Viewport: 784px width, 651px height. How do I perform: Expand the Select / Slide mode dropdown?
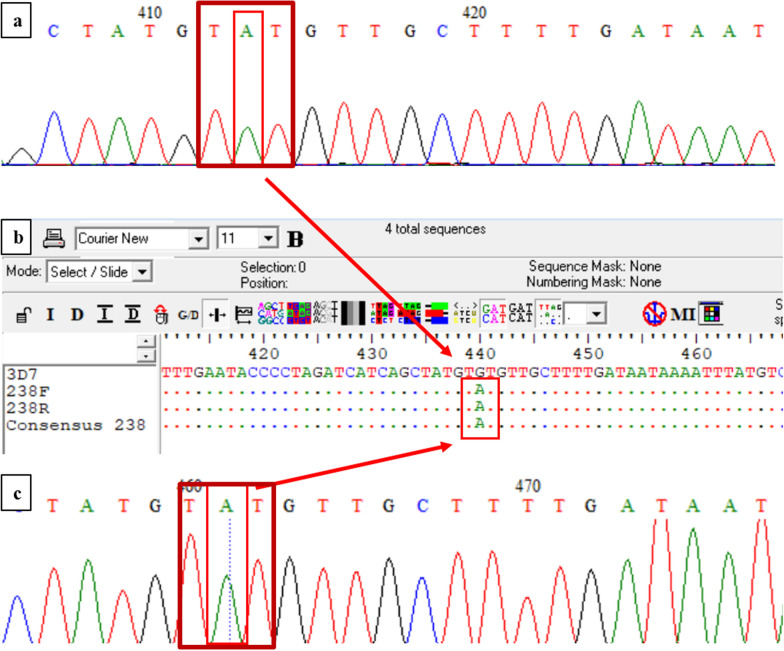point(143,272)
